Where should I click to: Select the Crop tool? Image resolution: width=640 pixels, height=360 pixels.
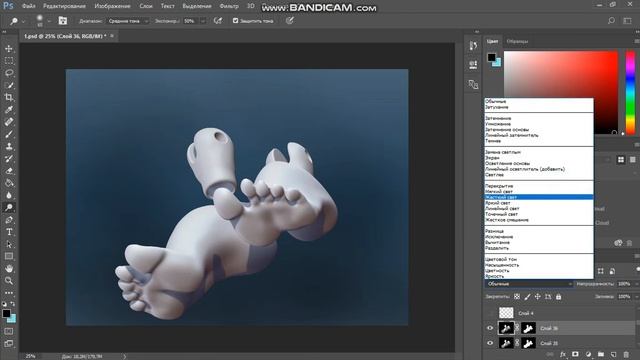(x=9, y=98)
